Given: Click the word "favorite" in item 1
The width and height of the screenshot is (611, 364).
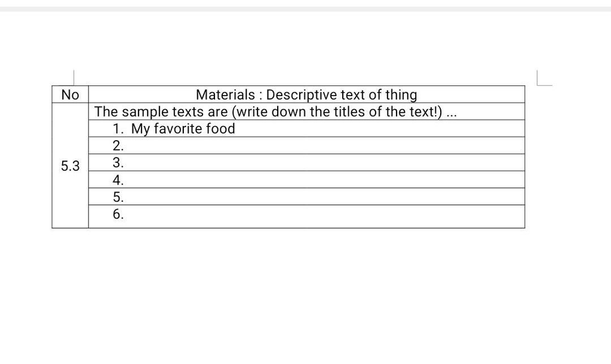Looking at the screenshot, I should [x=179, y=129].
